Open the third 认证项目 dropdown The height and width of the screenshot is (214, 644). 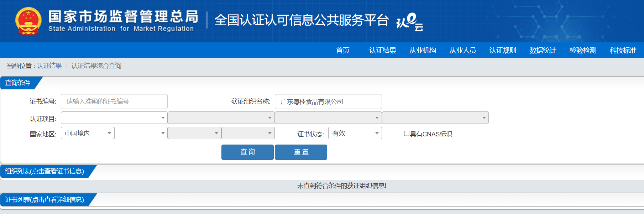click(x=328, y=118)
